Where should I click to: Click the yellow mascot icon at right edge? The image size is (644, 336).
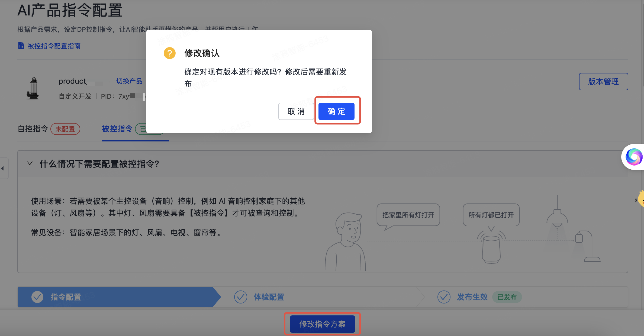640,199
